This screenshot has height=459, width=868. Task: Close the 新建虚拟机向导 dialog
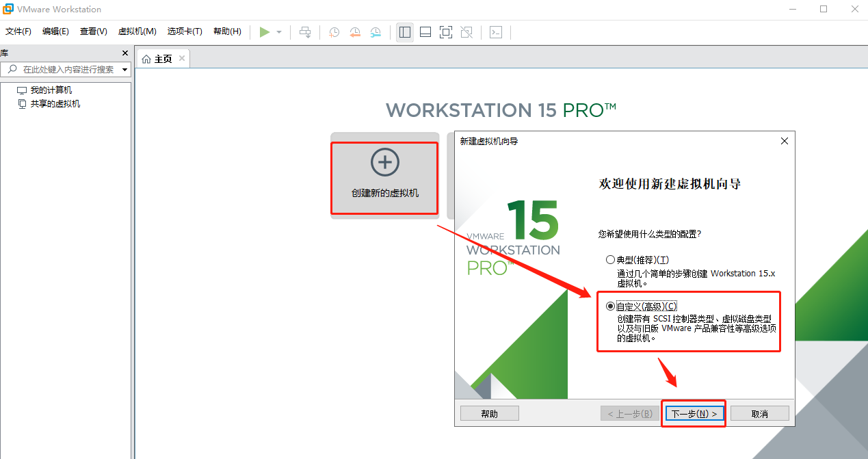click(x=785, y=141)
